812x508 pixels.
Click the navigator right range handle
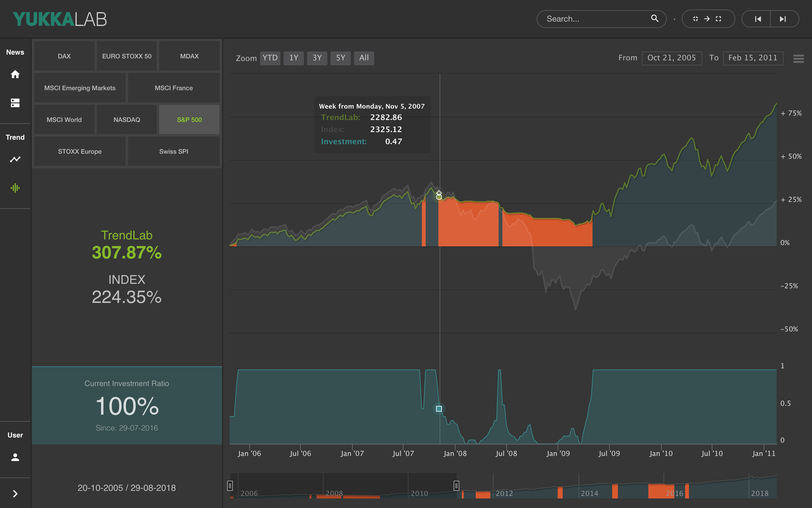pos(456,485)
